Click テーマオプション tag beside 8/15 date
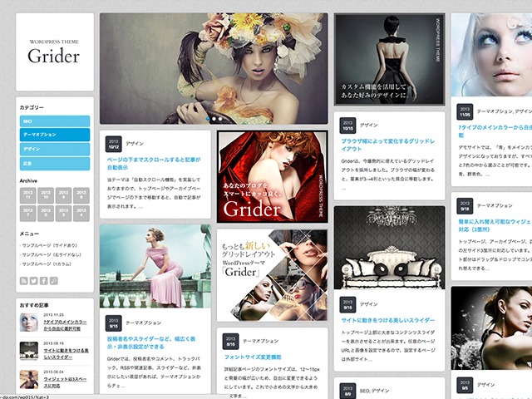Screen dimensions: 532x399 (260, 342)
